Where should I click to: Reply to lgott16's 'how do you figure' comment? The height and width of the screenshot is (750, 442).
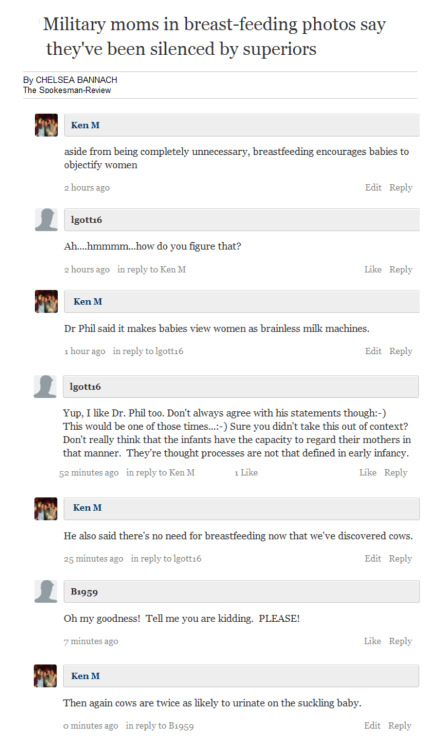pos(401,269)
